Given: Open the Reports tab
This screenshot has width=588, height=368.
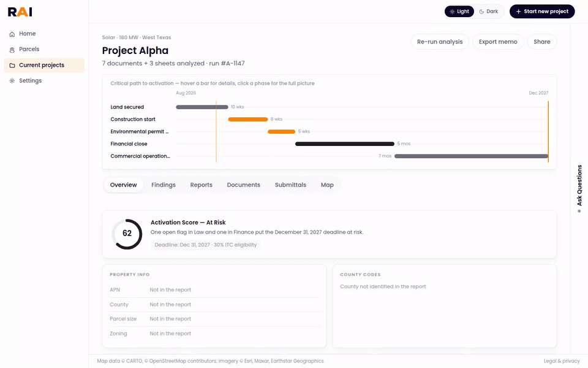Looking at the screenshot, I should click(201, 185).
